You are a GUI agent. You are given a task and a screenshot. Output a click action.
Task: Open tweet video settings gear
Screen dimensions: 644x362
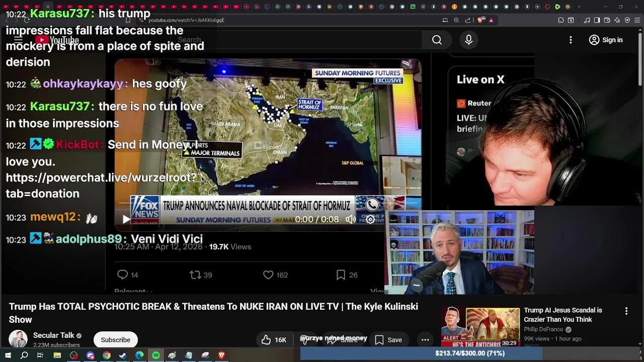click(370, 219)
